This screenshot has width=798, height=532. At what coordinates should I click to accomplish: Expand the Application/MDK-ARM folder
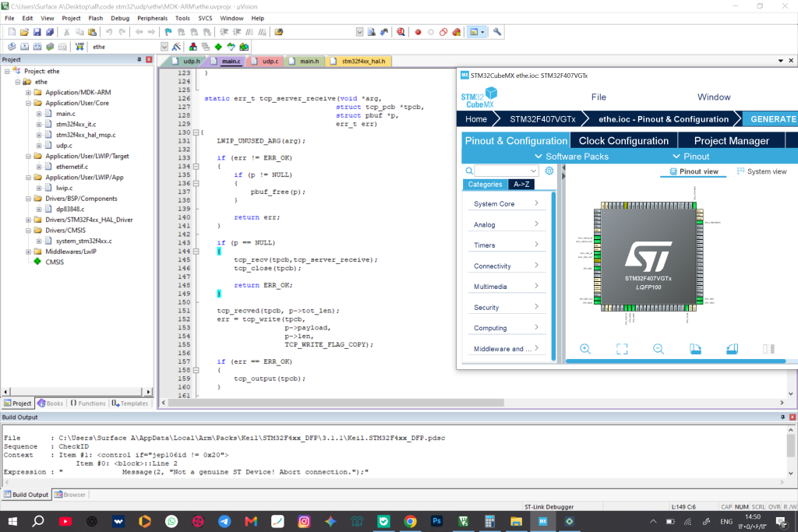(29, 93)
